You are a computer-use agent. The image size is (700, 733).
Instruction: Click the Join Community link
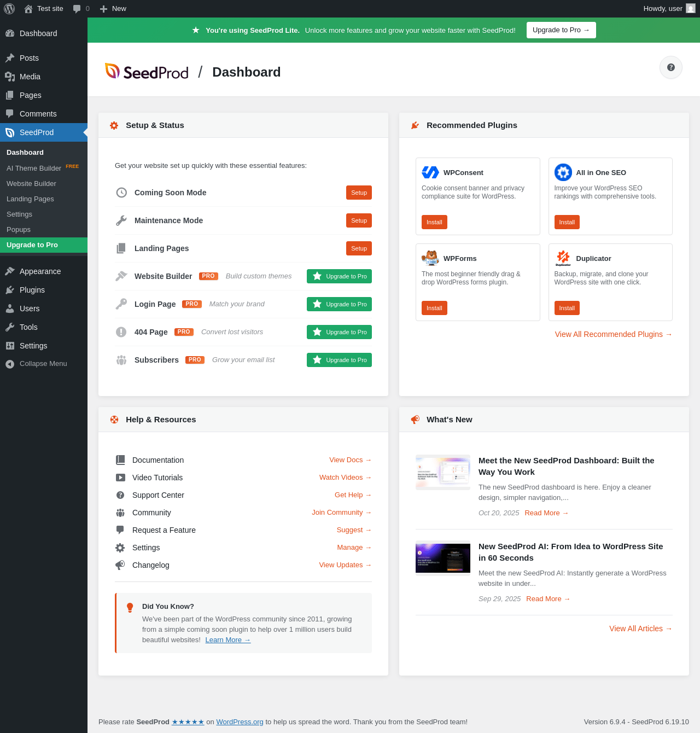pyautogui.click(x=342, y=513)
